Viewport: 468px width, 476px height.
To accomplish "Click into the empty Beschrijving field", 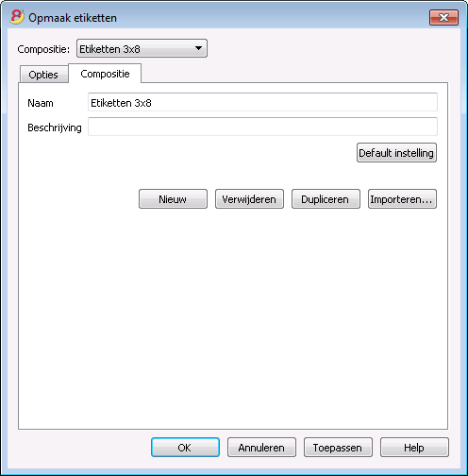I will (262, 127).
